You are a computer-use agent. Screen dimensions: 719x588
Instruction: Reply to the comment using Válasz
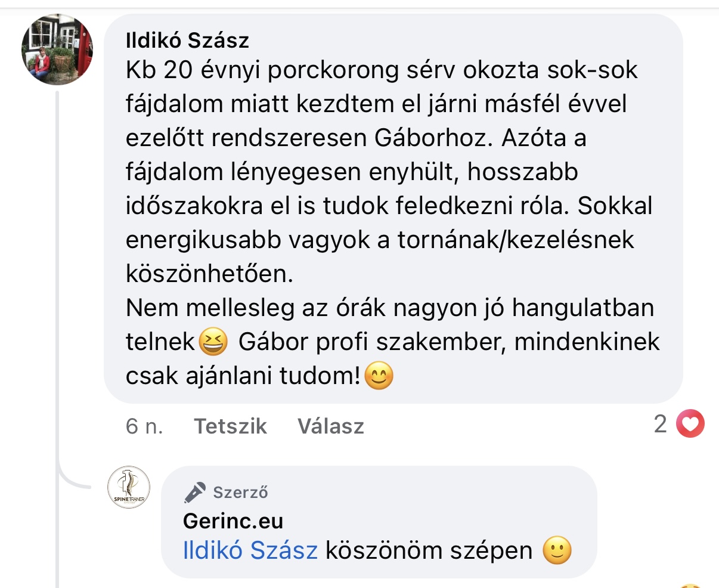(330, 426)
